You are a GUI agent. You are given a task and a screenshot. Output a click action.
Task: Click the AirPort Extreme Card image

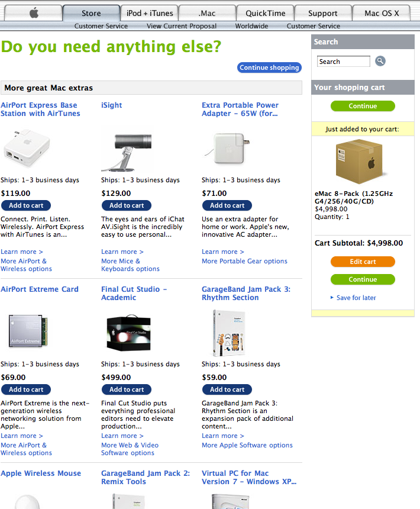(x=28, y=331)
